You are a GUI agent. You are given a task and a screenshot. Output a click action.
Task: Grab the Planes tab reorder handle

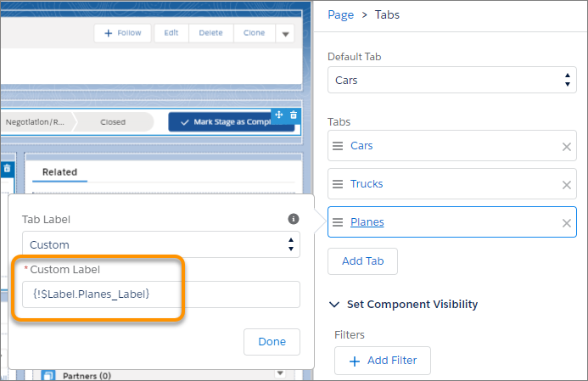tap(338, 222)
